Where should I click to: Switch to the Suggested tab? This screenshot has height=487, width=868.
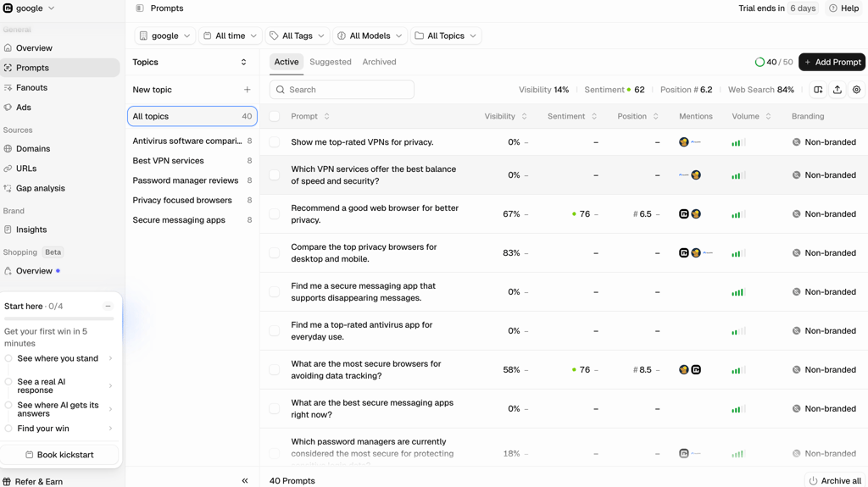coord(331,62)
